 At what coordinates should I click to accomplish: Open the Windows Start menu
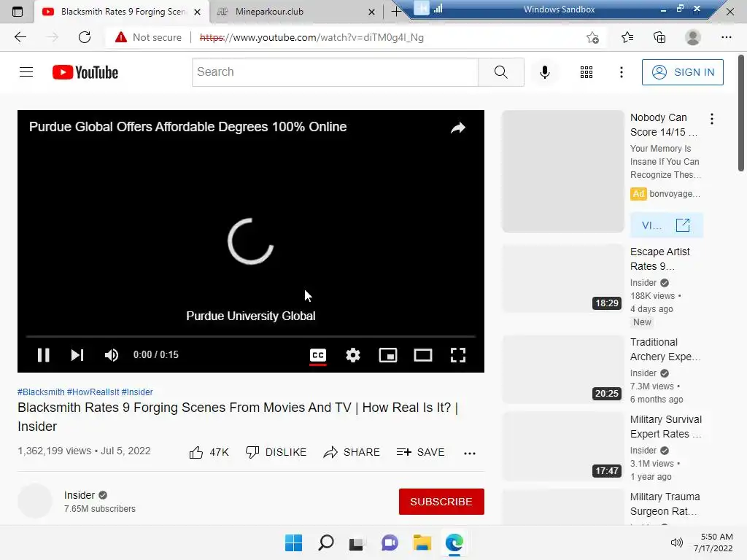(x=293, y=542)
